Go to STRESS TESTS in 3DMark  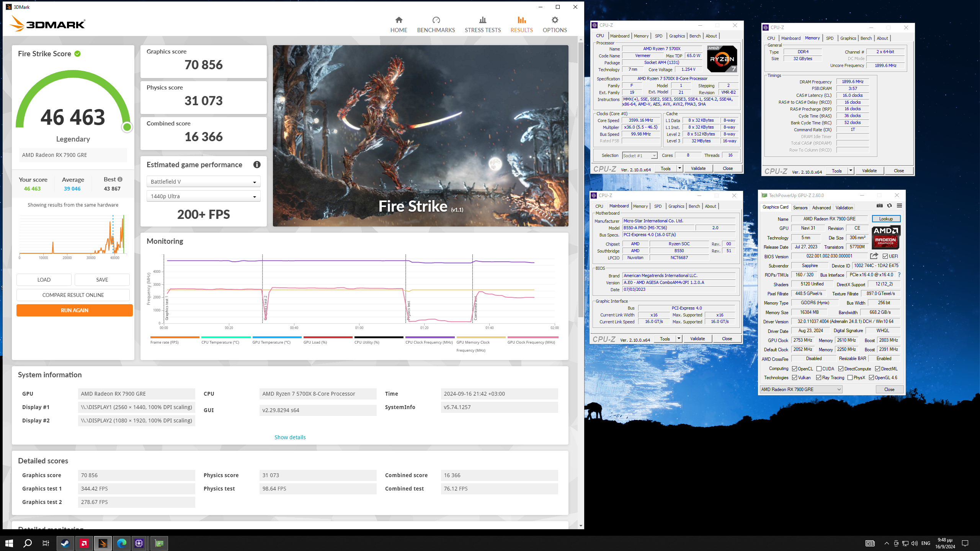point(483,24)
